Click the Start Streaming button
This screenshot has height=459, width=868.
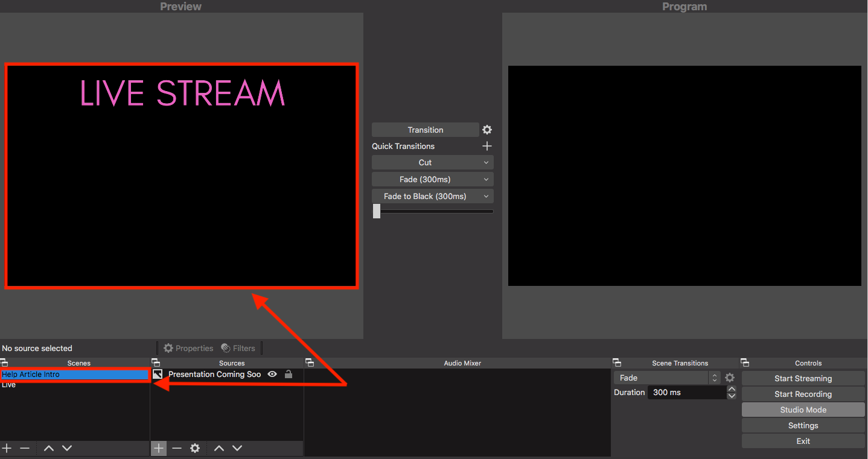(803, 378)
